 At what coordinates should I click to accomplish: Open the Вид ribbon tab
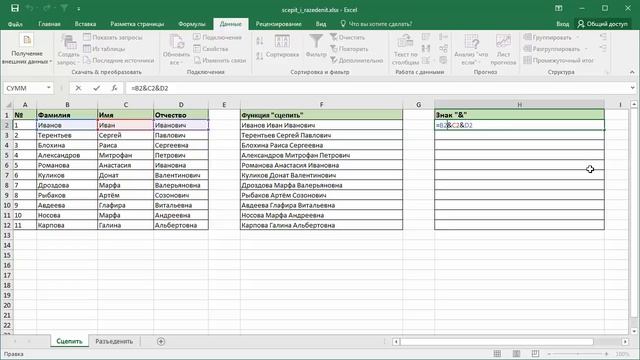321,24
